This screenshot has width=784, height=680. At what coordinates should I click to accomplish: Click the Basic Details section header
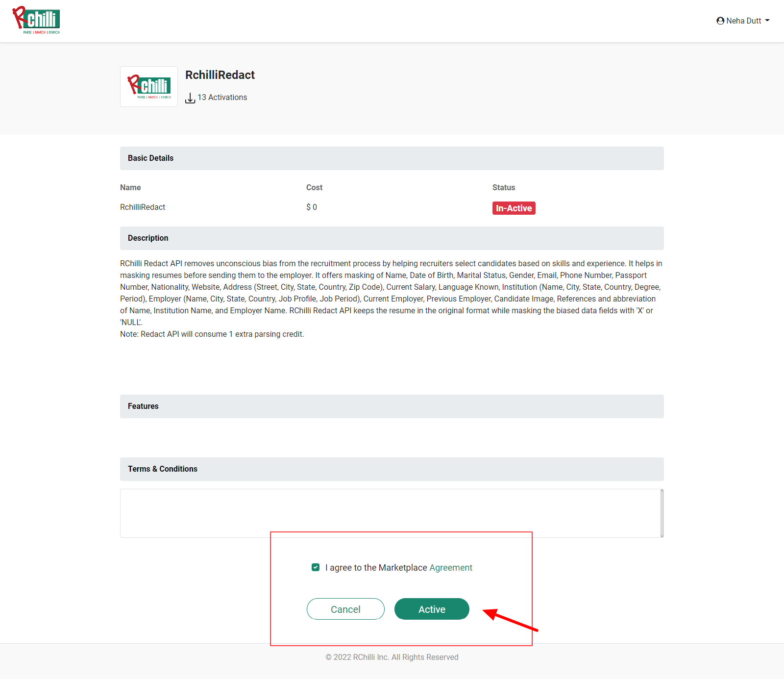click(x=392, y=158)
